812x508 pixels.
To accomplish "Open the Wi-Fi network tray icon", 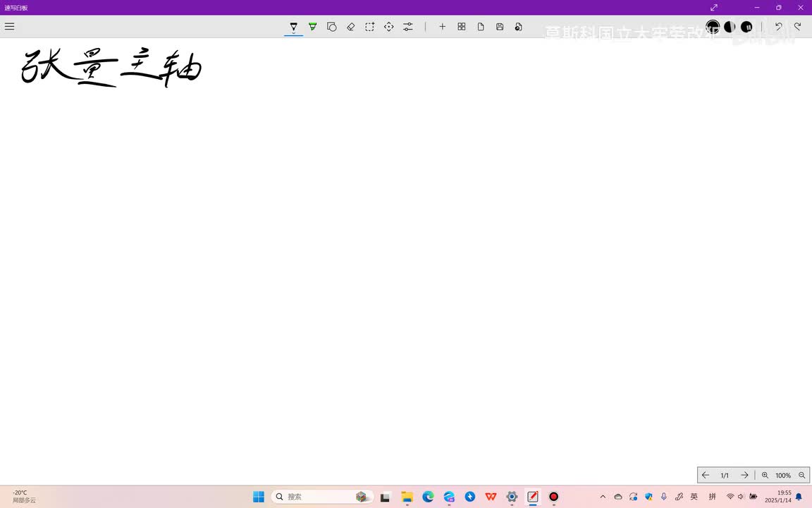I will [x=730, y=497].
